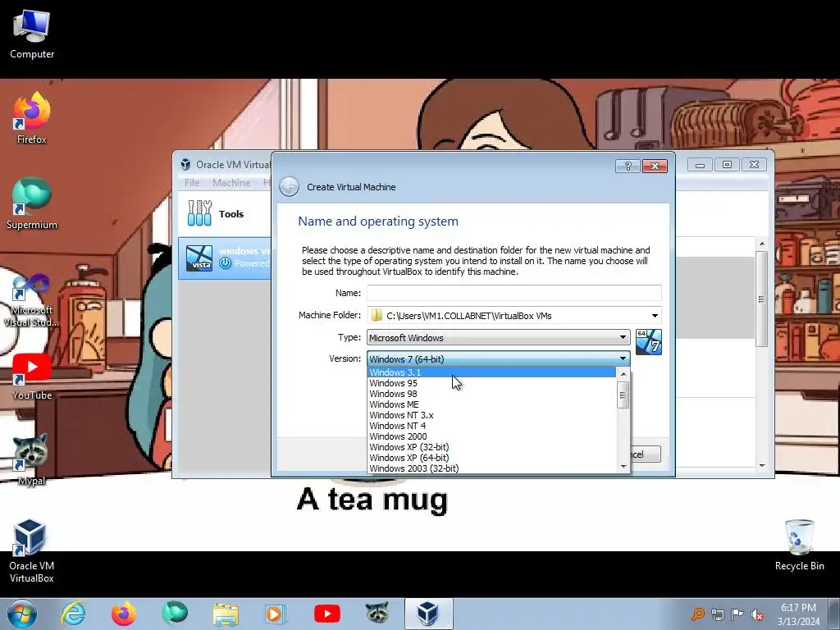The image size is (840, 630).
Task: Click the Cancel button in wizard
Action: tap(645, 454)
